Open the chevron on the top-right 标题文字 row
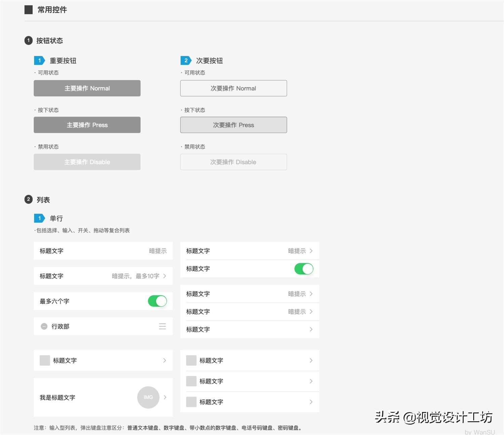Screen dimensions: 504x435 [x=311, y=251]
